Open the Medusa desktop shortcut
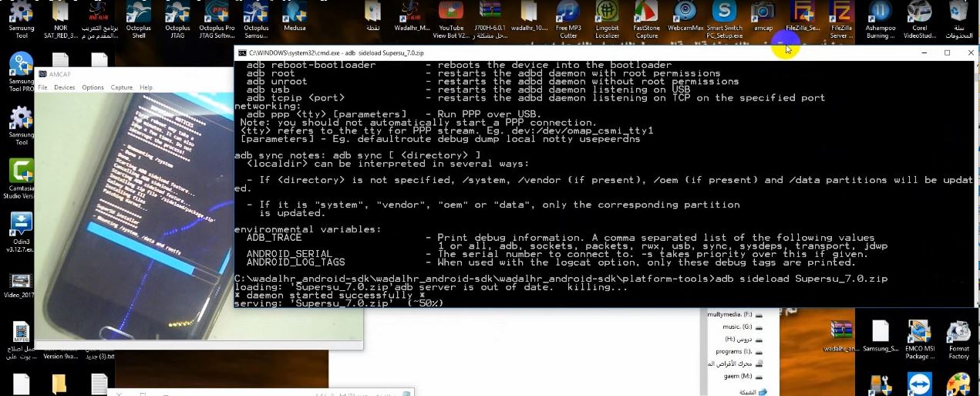The image size is (980, 396). (294, 17)
